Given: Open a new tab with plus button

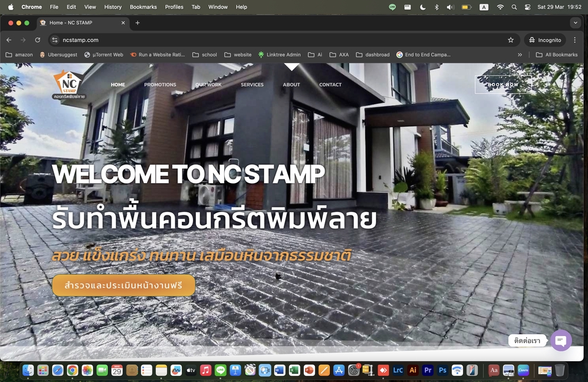Looking at the screenshot, I should (138, 23).
